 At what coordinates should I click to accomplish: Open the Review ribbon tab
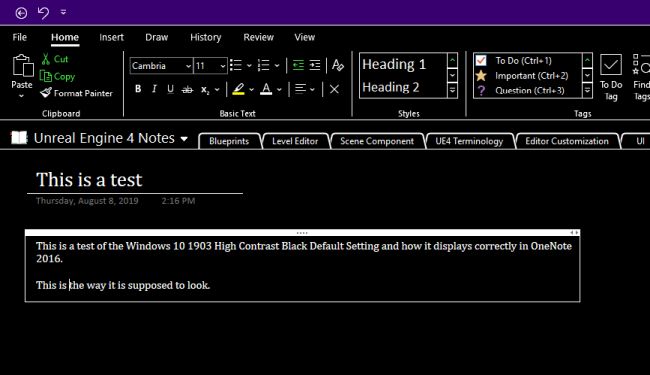click(259, 37)
